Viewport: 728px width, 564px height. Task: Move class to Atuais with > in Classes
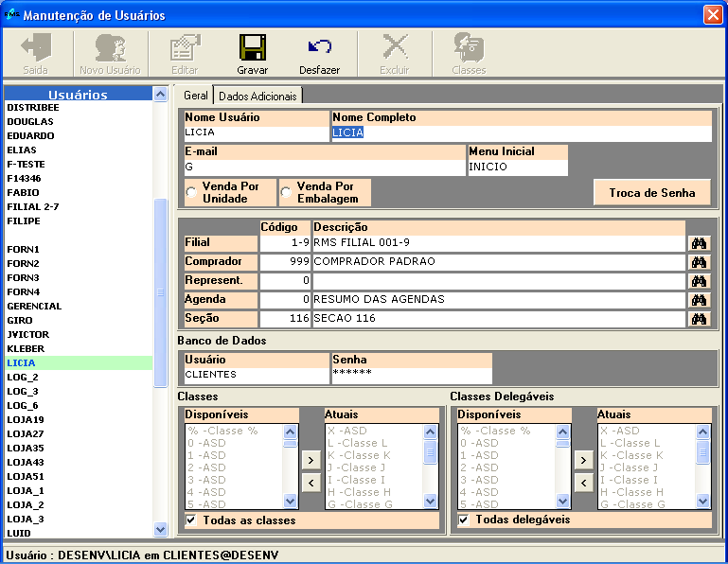click(x=311, y=461)
